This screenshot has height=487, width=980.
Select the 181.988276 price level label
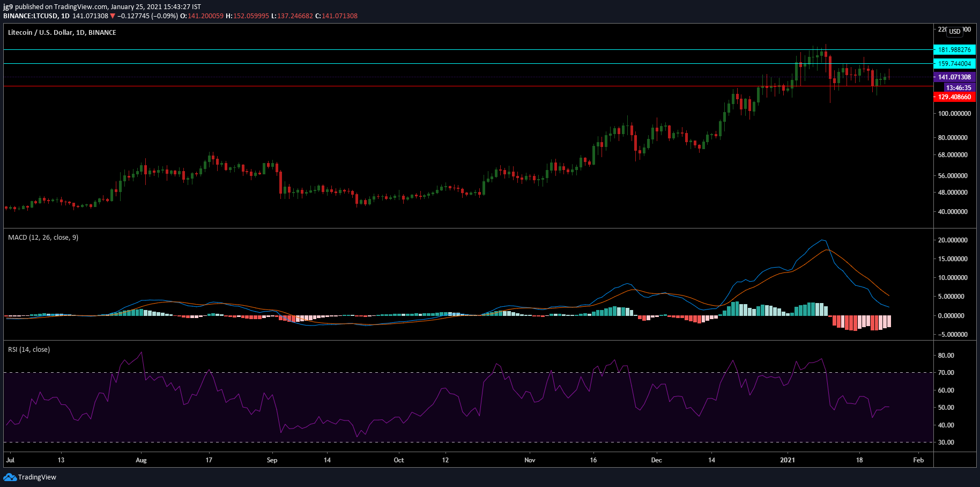[x=954, y=50]
